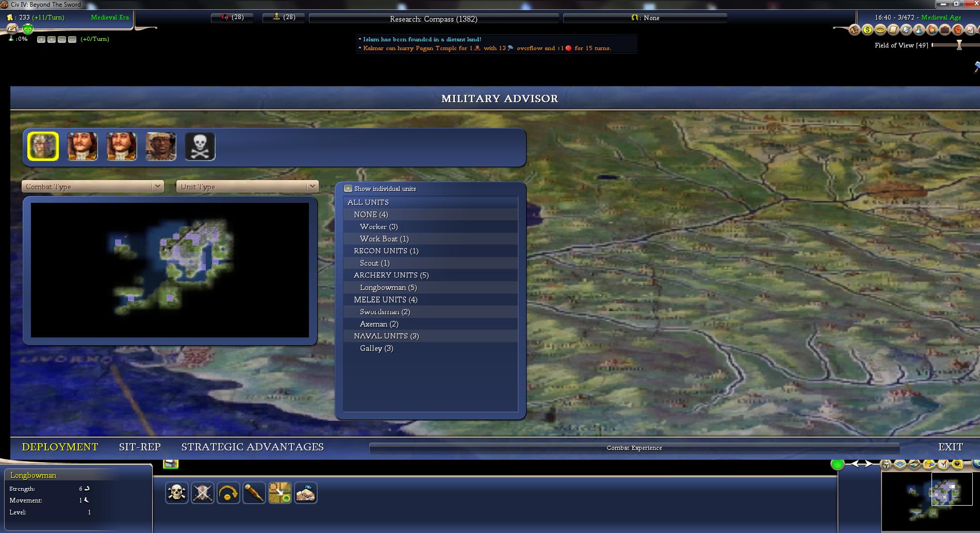
Task: Select Scout (1) in unit list
Action: coord(430,263)
